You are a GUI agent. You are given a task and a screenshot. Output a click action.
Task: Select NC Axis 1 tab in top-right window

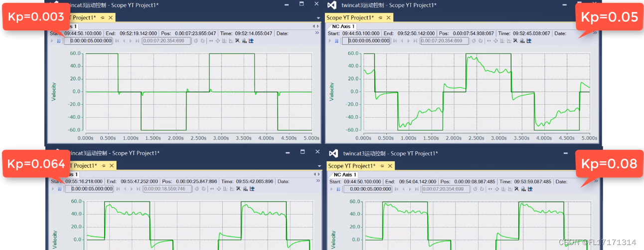[343, 26]
